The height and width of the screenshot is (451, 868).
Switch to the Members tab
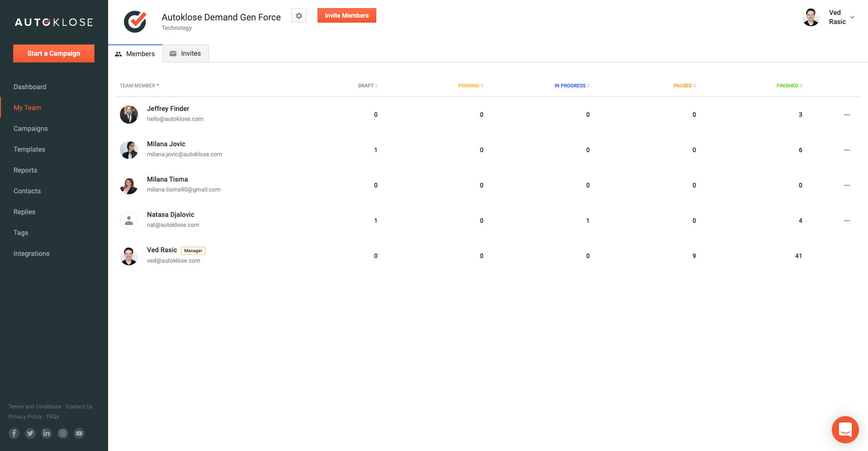click(x=135, y=53)
